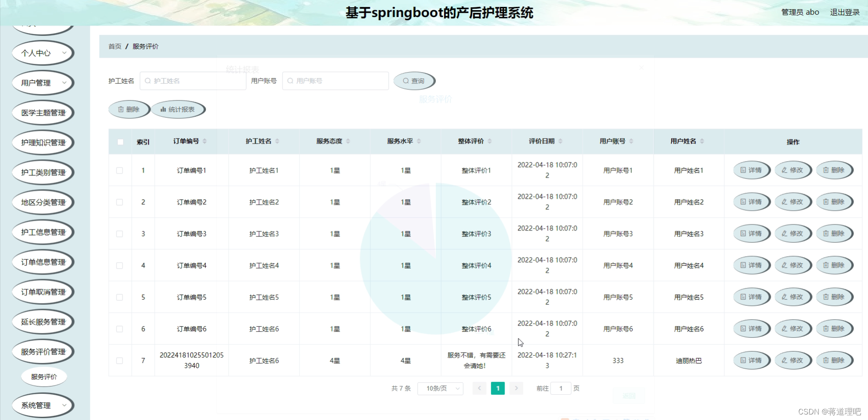Select page 1 in pagination
Image resolution: width=868 pixels, height=420 pixels.
498,388
